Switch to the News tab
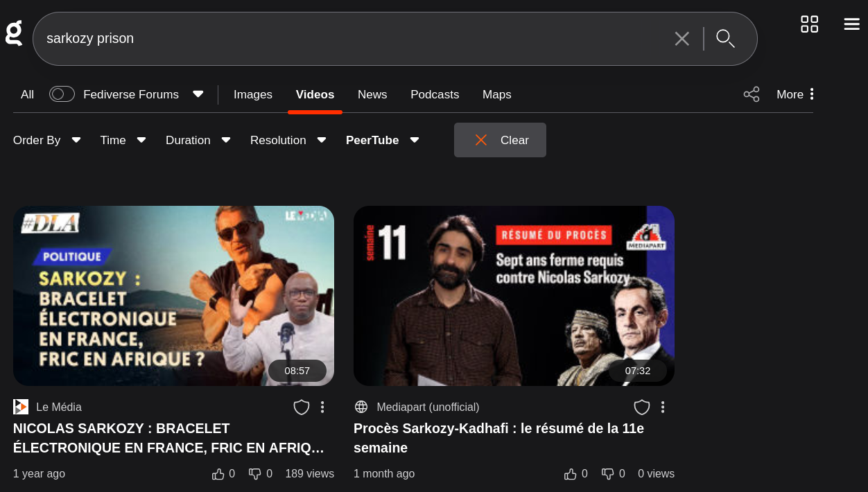 (372, 94)
